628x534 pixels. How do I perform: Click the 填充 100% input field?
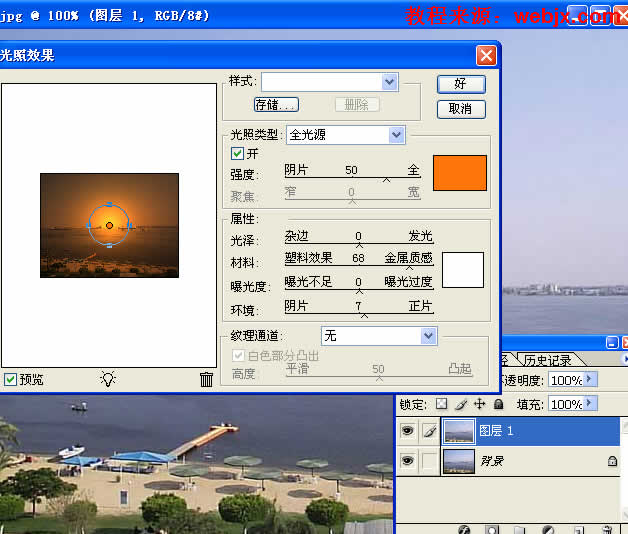pyautogui.click(x=566, y=404)
